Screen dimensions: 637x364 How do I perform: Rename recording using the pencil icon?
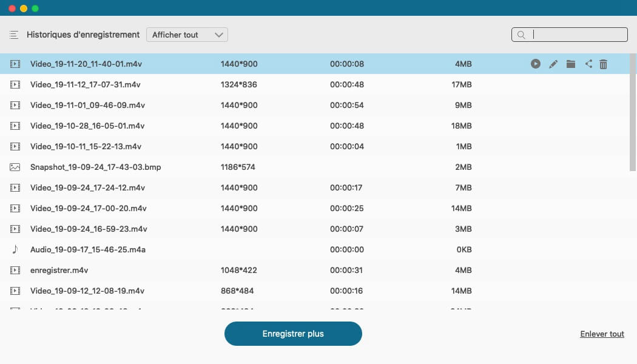[553, 64]
